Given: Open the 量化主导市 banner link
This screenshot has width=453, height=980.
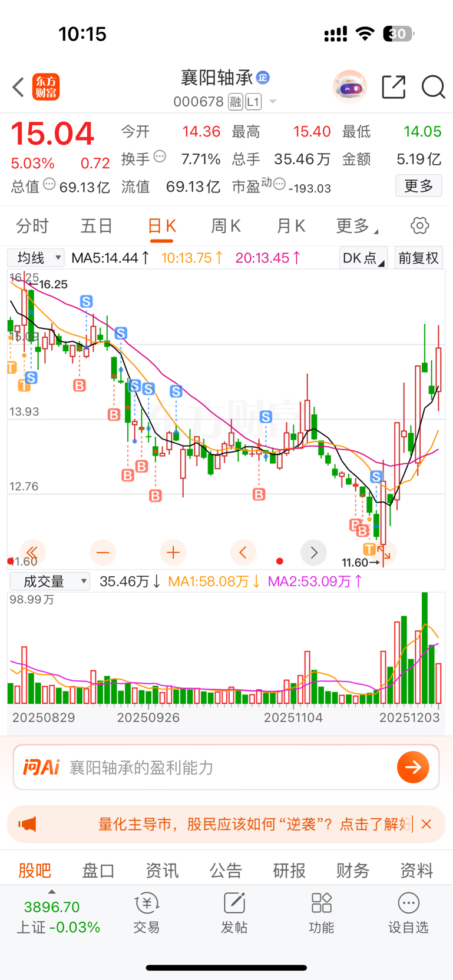Looking at the screenshot, I should pyautogui.click(x=253, y=824).
